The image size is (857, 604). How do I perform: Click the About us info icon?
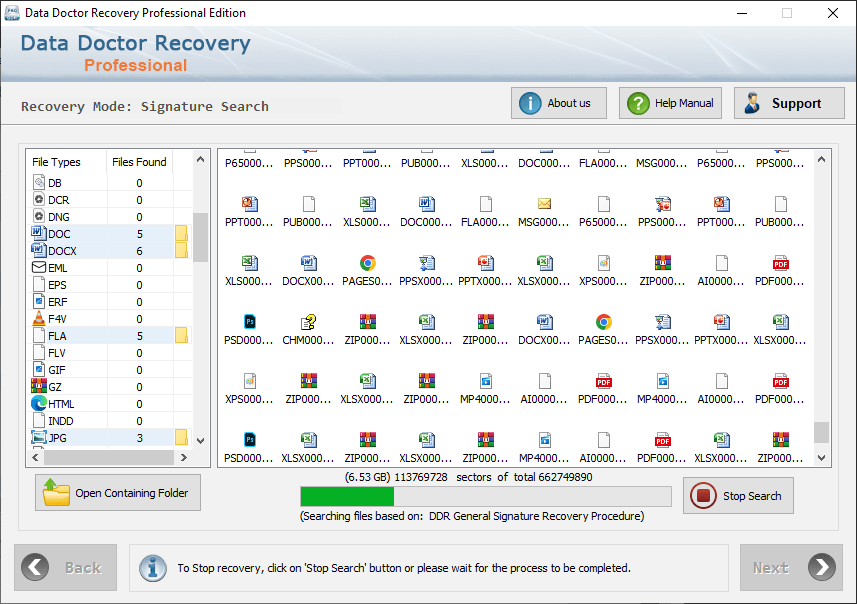[x=530, y=103]
